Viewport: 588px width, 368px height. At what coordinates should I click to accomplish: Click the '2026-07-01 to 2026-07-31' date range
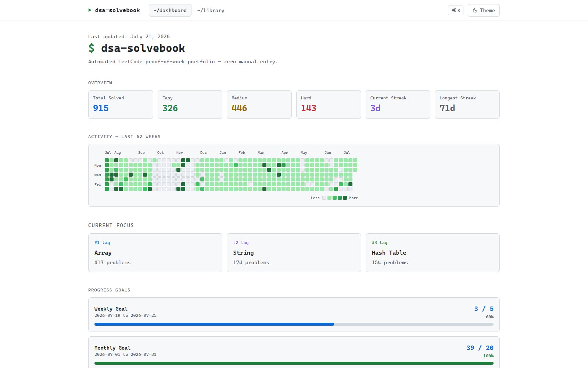(x=125, y=354)
